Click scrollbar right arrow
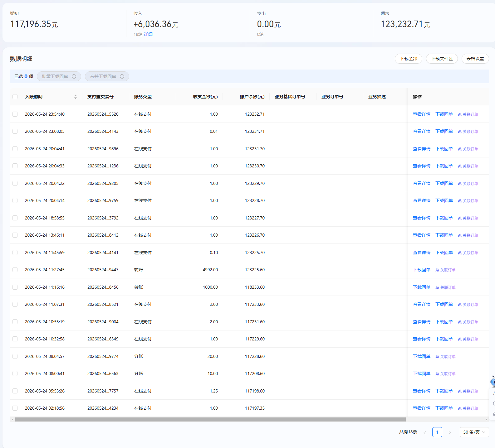 tap(487, 419)
